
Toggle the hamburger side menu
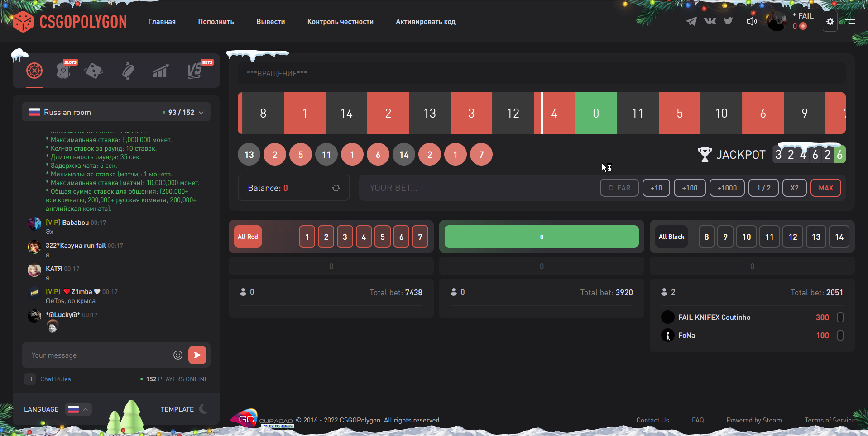click(x=850, y=21)
